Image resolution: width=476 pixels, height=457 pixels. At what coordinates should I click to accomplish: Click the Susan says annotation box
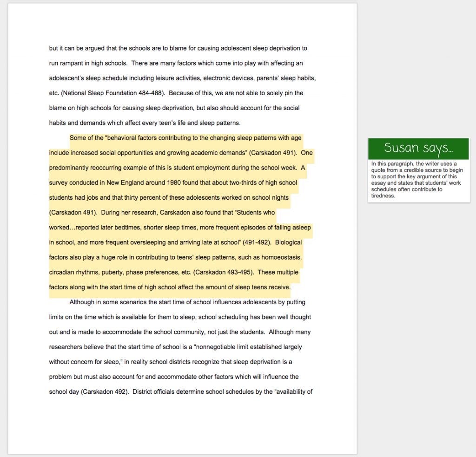(x=418, y=169)
